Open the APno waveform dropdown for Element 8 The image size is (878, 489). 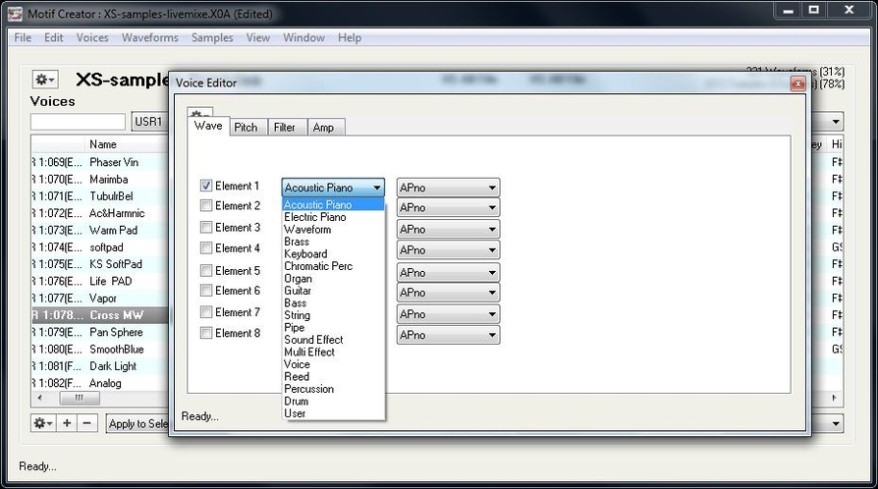pos(448,335)
